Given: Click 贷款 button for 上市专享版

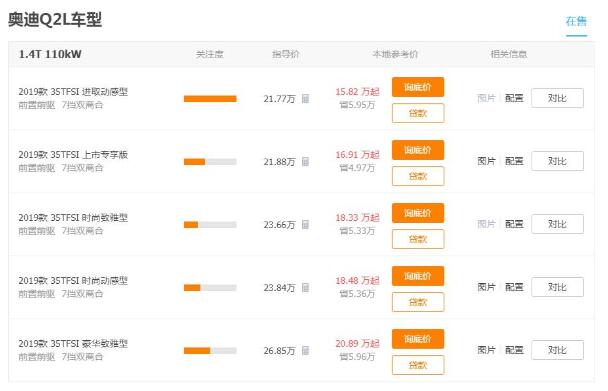Looking at the screenshot, I should (418, 176).
